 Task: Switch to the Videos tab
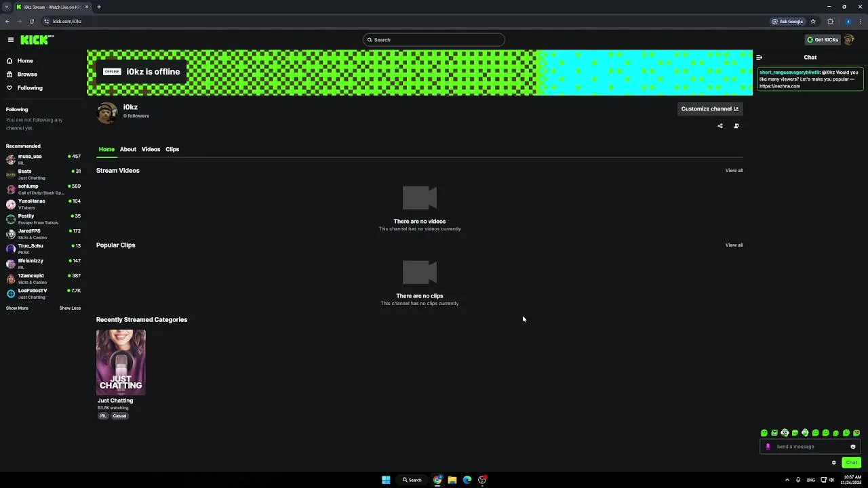click(x=151, y=149)
